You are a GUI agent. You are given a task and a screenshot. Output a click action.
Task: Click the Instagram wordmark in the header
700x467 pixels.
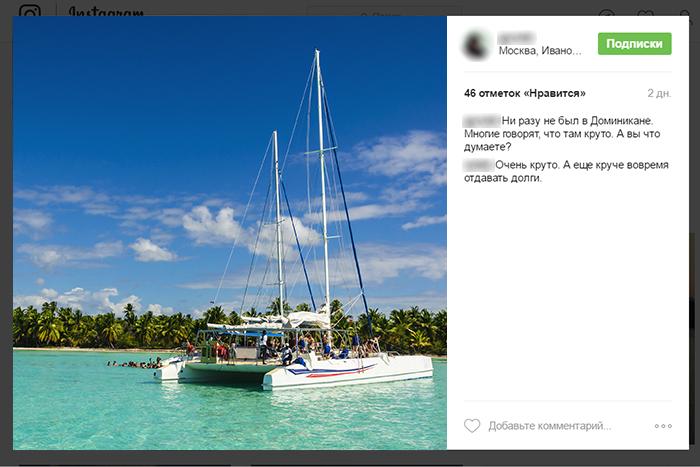[105, 12]
